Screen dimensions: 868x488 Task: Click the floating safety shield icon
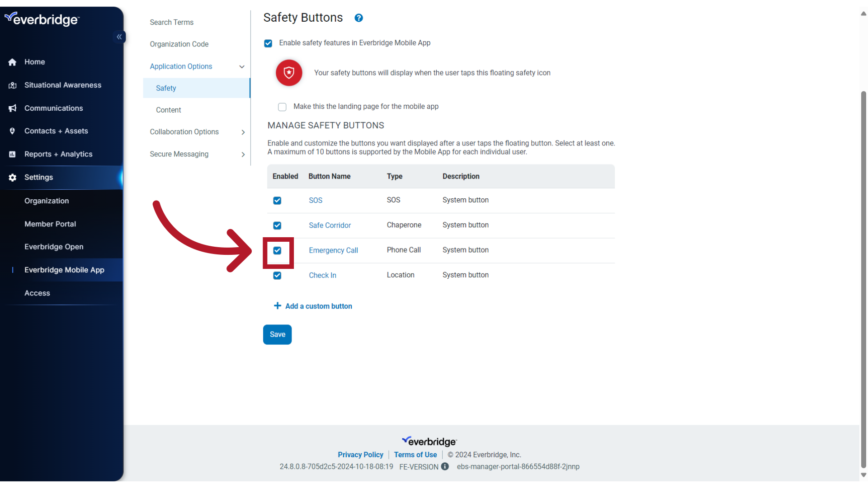tap(288, 73)
